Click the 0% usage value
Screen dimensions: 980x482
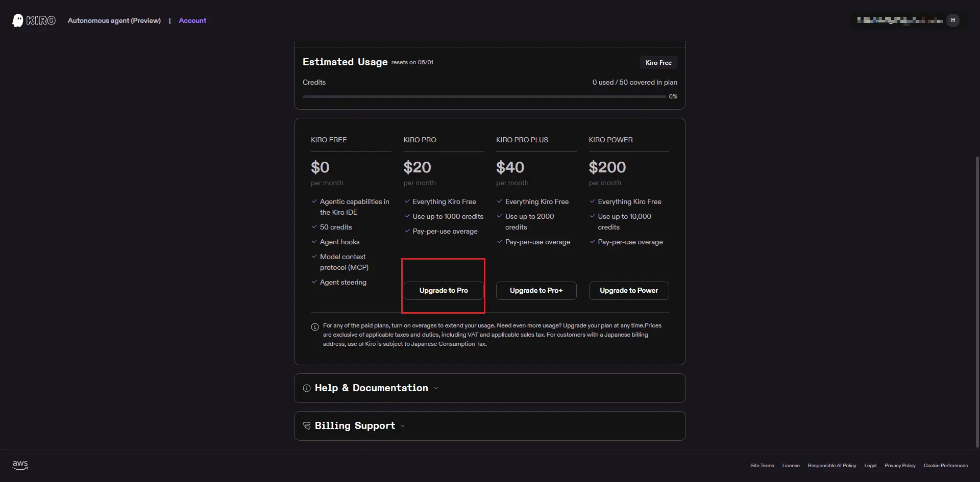[673, 96]
